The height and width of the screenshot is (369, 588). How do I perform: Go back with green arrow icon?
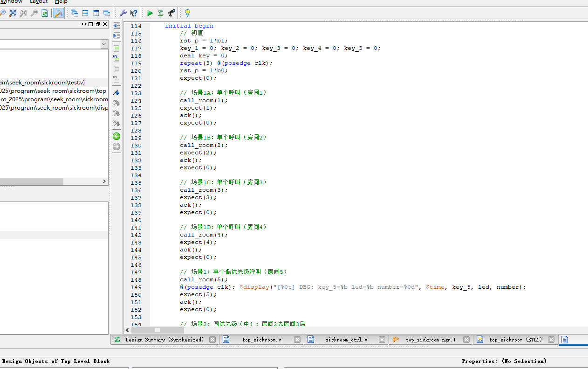click(116, 136)
